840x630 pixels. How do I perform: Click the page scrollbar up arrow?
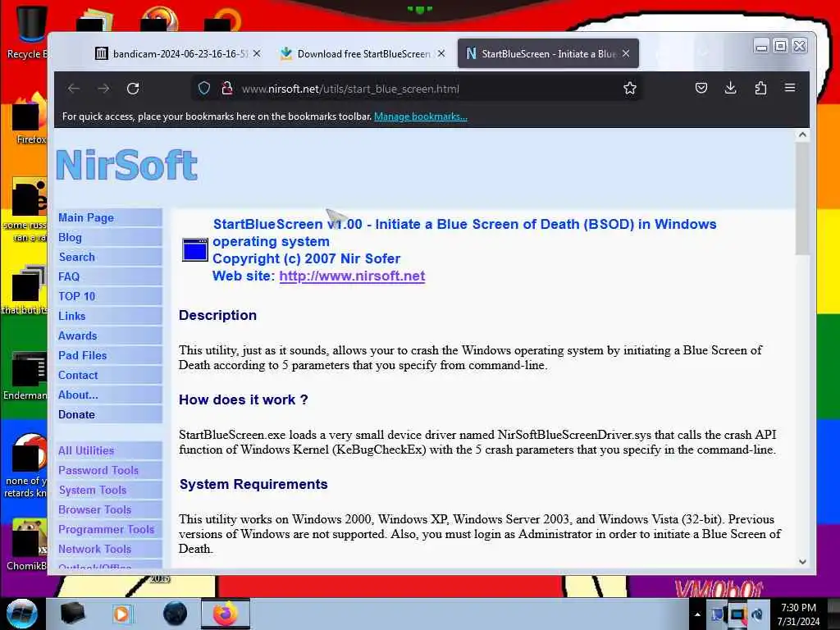click(x=802, y=135)
